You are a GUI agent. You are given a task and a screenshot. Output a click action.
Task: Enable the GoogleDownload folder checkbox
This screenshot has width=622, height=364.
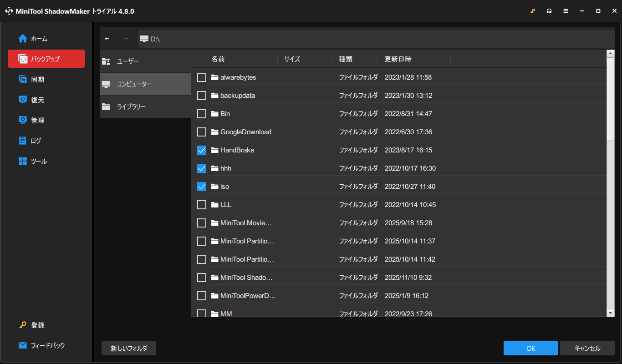[x=202, y=131]
